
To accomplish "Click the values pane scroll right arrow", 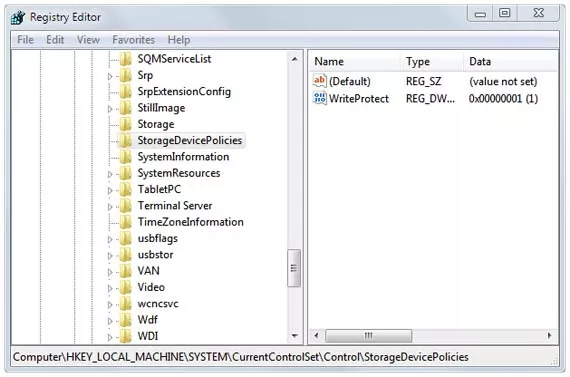I will point(549,335).
